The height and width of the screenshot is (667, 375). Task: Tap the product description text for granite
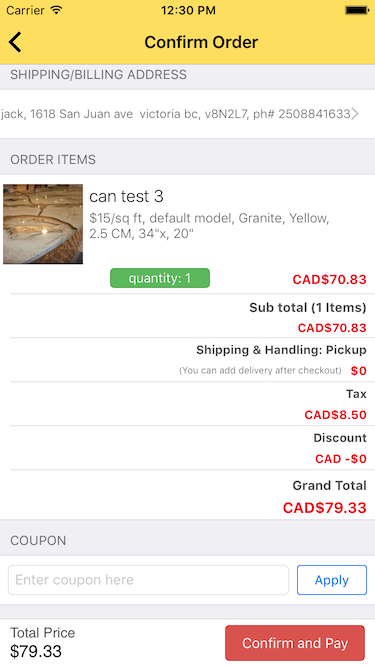point(209,226)
